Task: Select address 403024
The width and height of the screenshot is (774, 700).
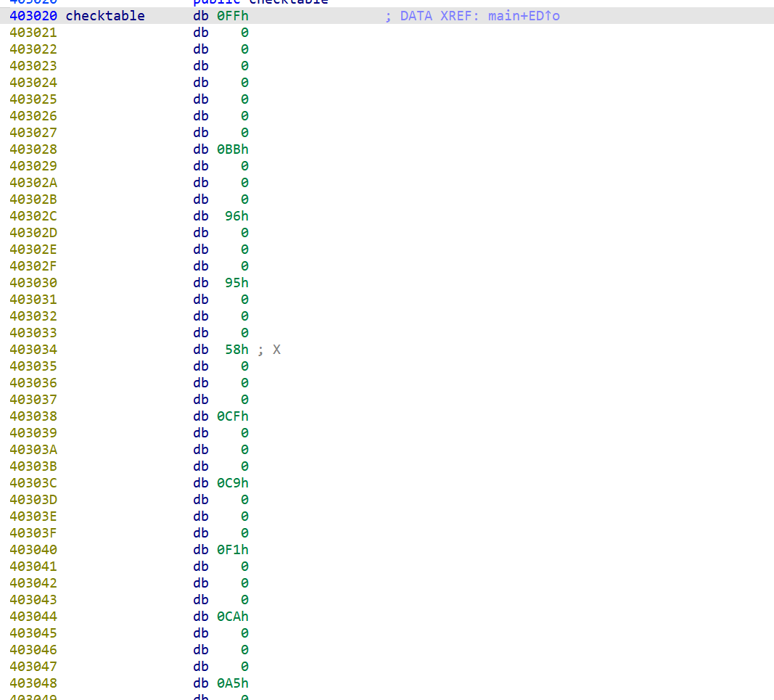Action: (33, 83)
